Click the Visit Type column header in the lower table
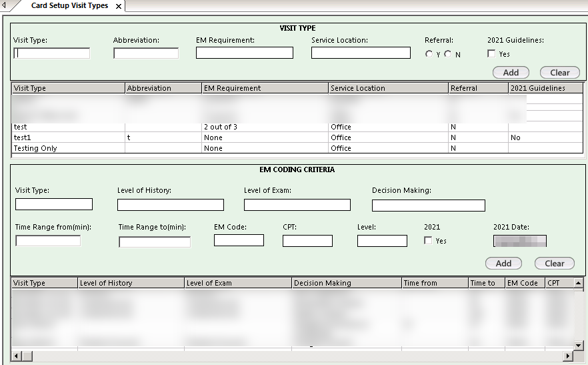The width and height of the screenshot is (588, 365). [44, 283]
